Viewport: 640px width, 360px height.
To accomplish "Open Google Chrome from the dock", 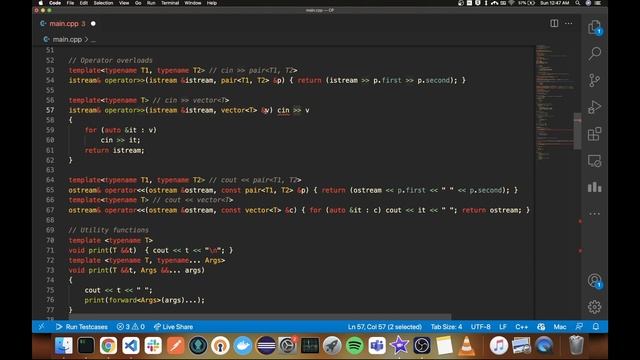I will point(108,345).
